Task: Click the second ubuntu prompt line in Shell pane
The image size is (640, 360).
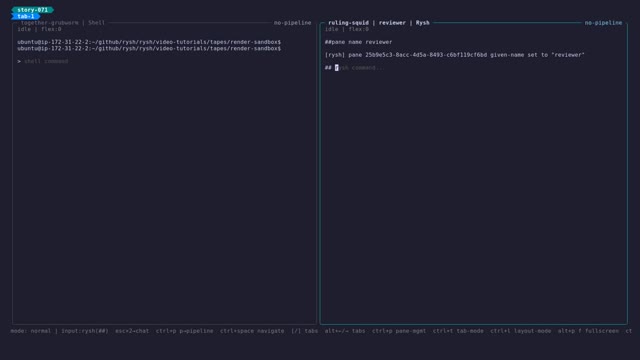Action: point(149,49)
